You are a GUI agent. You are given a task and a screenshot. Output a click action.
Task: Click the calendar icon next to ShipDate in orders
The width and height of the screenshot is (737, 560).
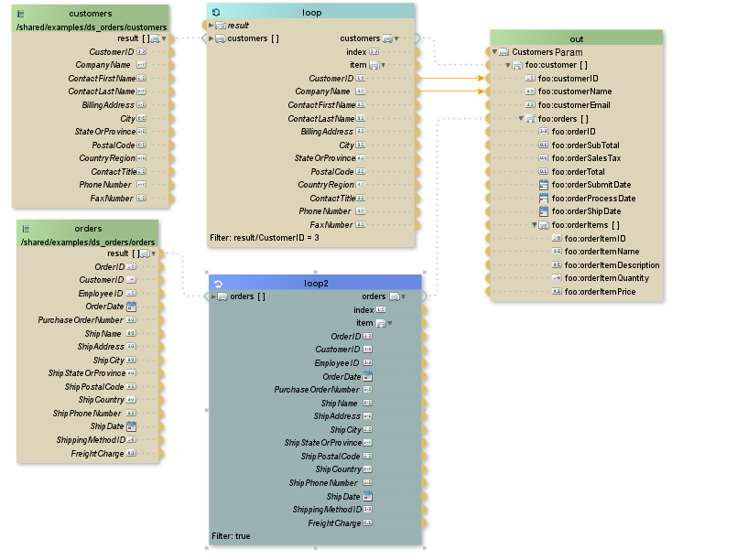pos(132,426)
